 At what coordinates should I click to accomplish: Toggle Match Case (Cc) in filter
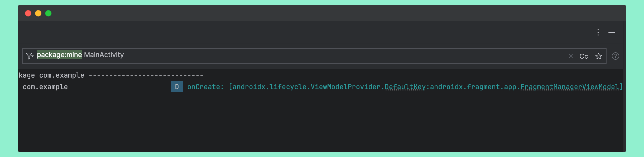click(584, 56)
